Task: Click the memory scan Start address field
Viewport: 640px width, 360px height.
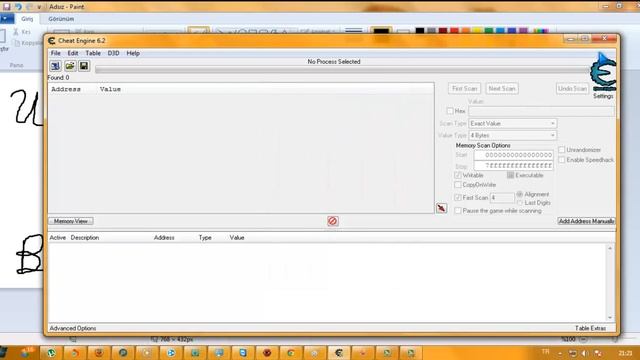Action: 513,155
